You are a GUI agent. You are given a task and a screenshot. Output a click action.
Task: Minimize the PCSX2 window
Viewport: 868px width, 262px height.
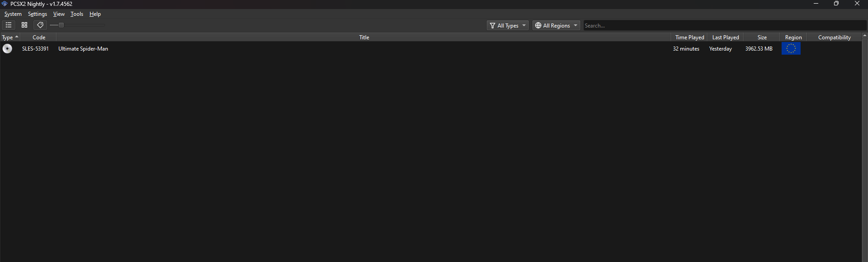click(816, 4)
